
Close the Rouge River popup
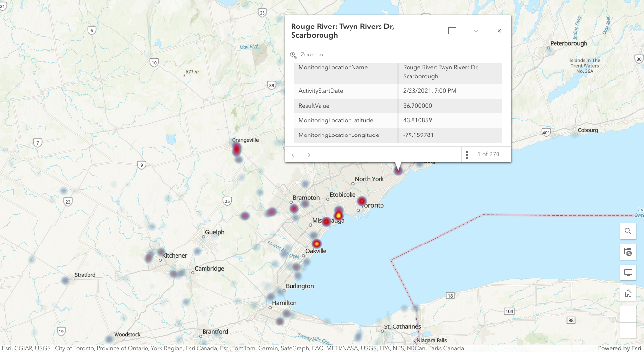click(x=499, y=30)
